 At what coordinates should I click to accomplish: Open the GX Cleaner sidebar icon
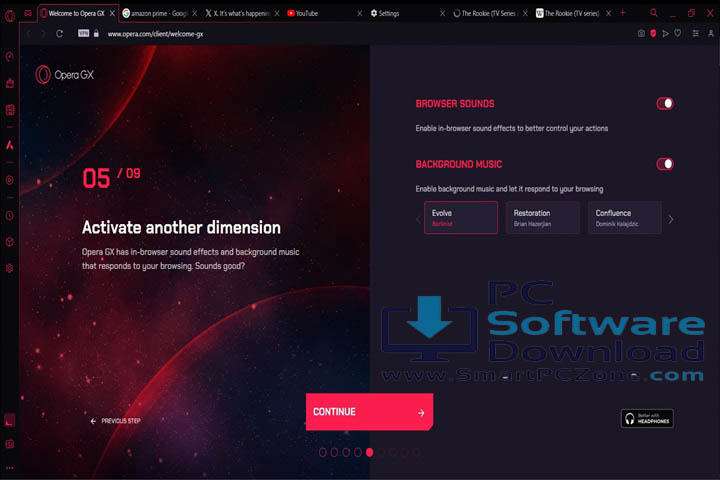[x=10, y=83]
